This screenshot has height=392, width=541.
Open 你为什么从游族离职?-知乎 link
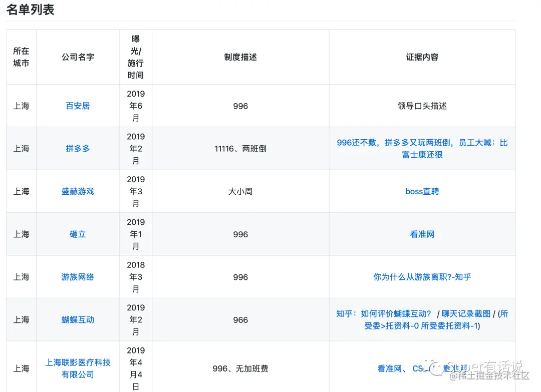pyautogui.click(x=422, y=277)
